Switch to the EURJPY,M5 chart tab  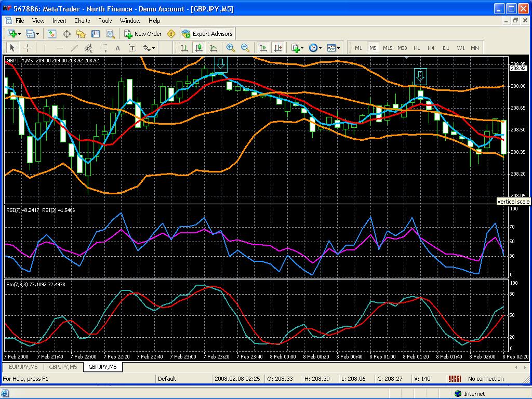tap(23, 367)
